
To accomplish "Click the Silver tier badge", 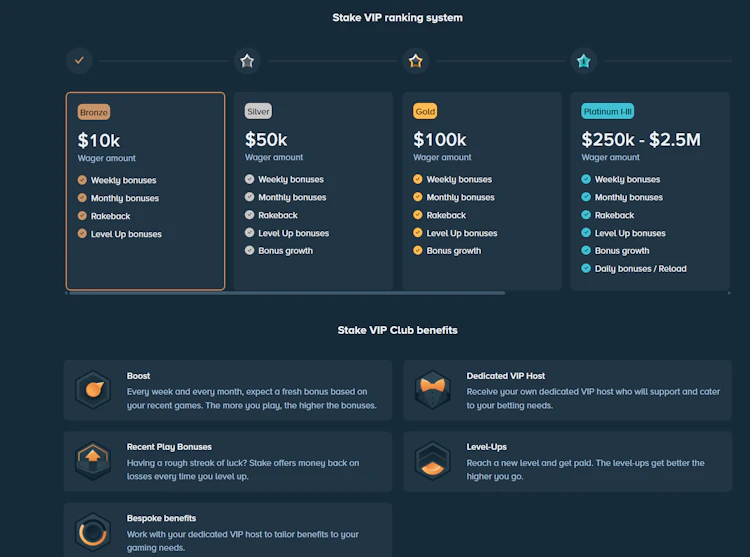I will [x=258, y=111].
